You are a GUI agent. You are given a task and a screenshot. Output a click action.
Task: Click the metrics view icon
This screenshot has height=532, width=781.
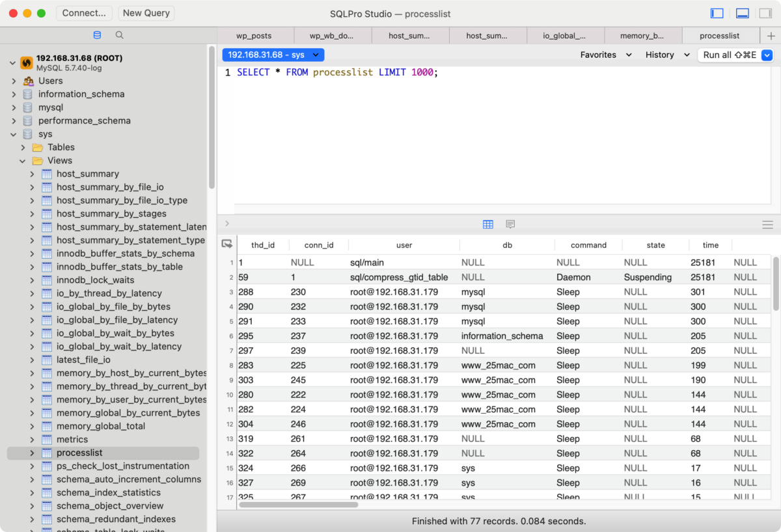coord(47,440)
